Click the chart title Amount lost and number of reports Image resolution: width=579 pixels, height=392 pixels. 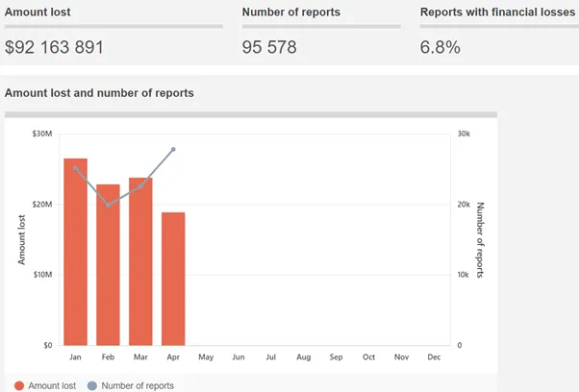click(x=99, y=93)
